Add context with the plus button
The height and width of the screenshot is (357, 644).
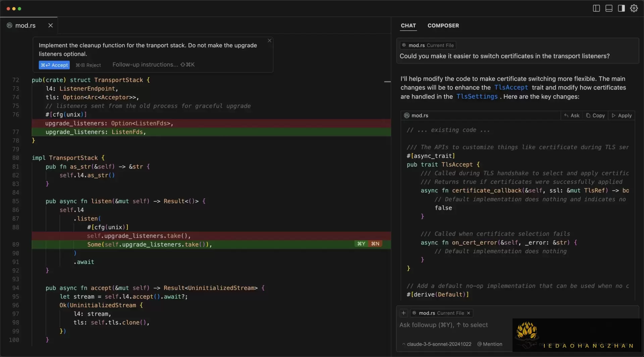(404, 313)
